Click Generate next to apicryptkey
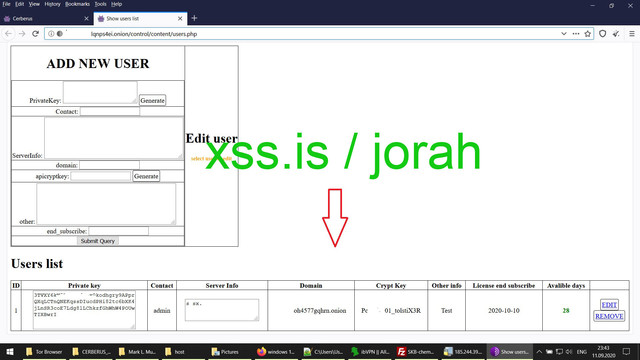The height and width of the screenshot is (360, 640). point(146,176)
